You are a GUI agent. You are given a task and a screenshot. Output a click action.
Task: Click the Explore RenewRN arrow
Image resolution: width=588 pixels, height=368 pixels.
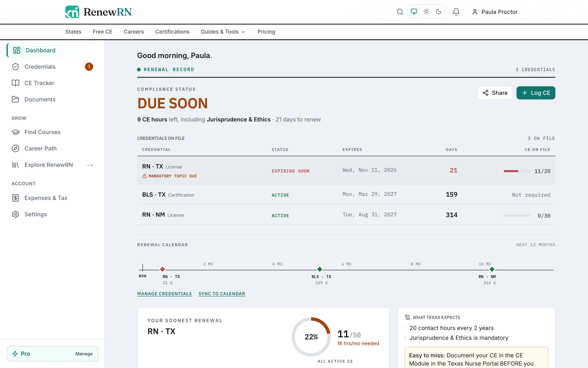[90, 165]
